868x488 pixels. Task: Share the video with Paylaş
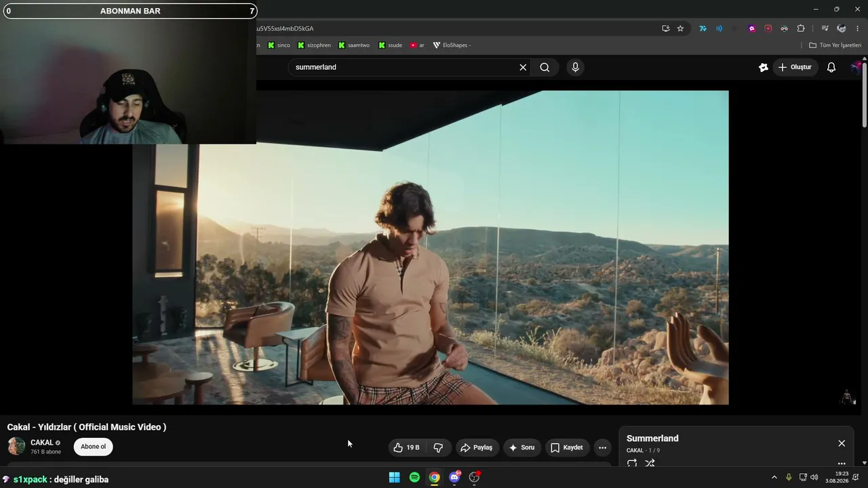click(476, 447)
